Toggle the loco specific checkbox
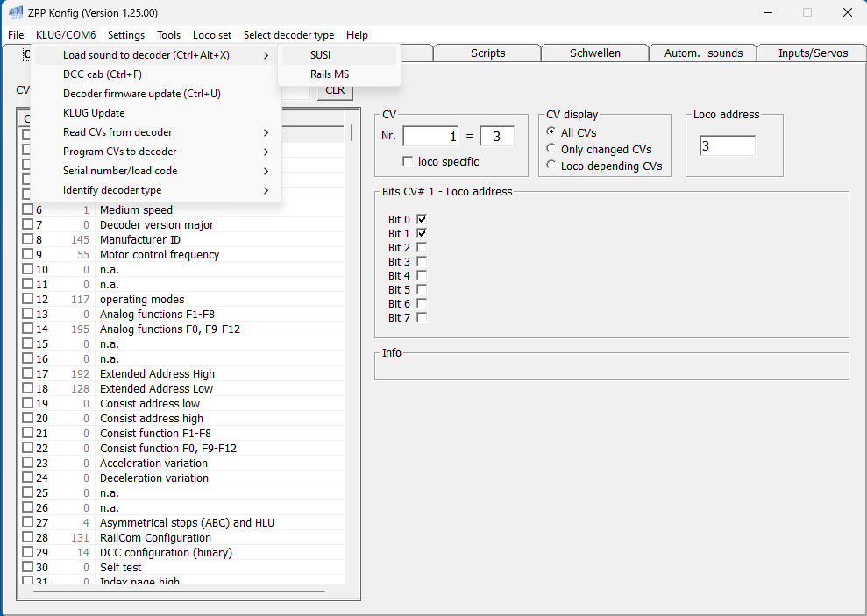867x616 pixels. coord(408,162)
